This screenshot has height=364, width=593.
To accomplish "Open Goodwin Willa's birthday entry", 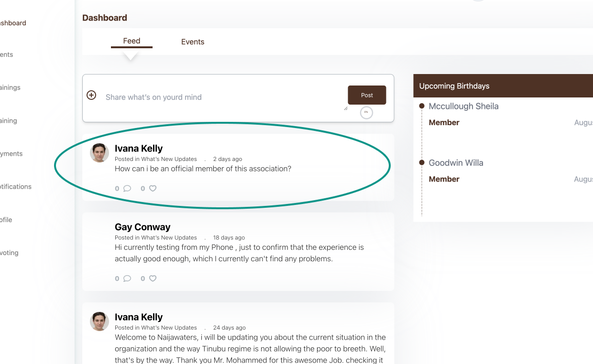I will pos(456,163).
